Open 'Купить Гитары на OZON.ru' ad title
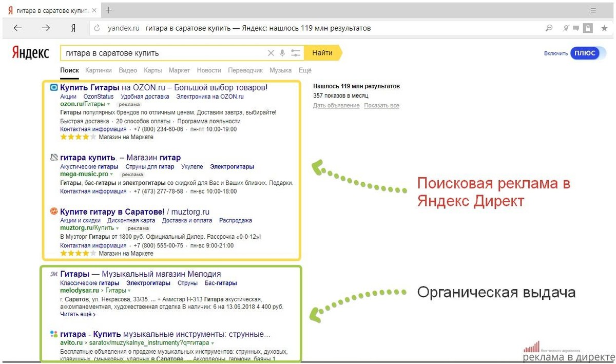616x364 pixels. (164, 88)
